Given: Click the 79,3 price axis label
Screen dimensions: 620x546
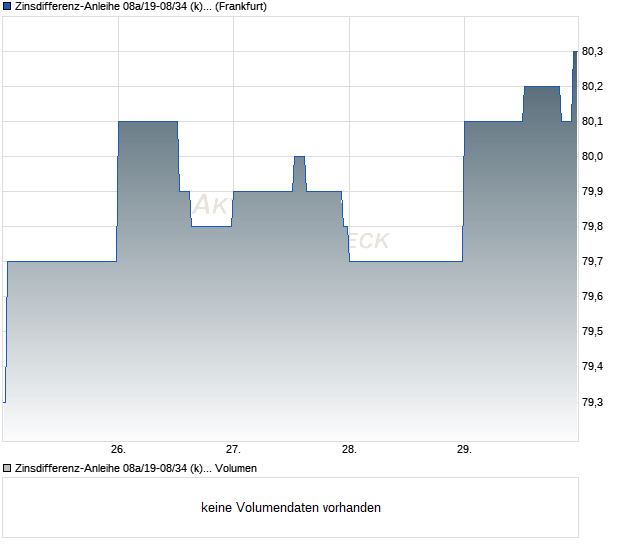Looking at the screenshot, I should (592, 402).
